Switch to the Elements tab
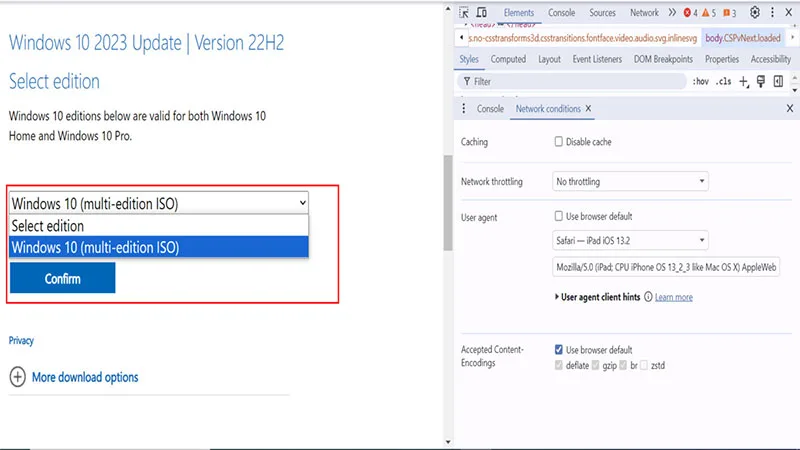 (518, 13)
